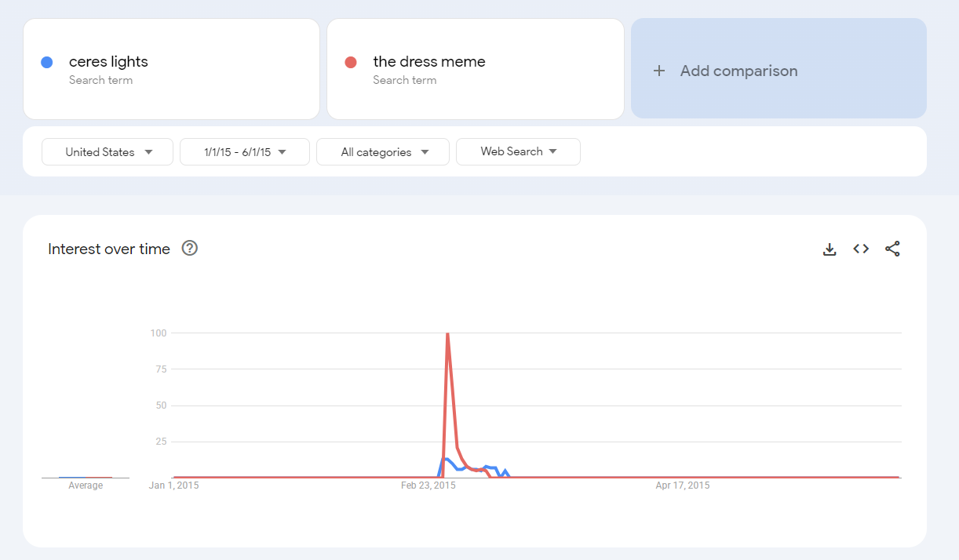Download the interest over time data
The image size is (959, 560).
830,249
